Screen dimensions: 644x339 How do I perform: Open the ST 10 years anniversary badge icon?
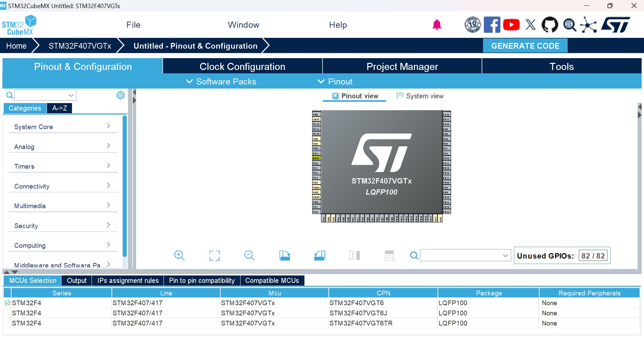[x=472, y=25]
